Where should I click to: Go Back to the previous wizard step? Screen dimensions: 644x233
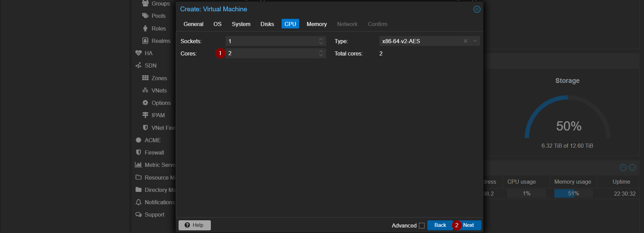pos(440,225)
